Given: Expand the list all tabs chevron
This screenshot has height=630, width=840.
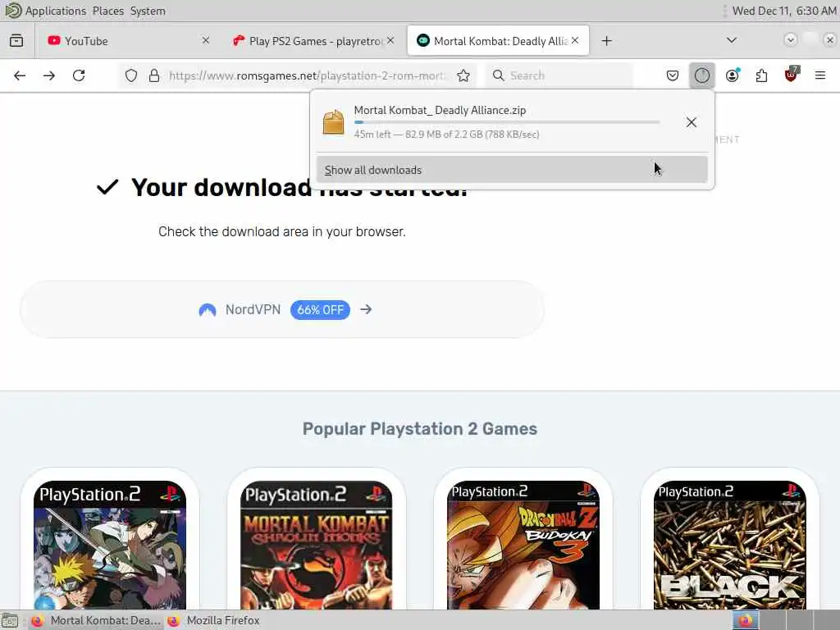Looking at the screenshot, I should click(731, 40).
